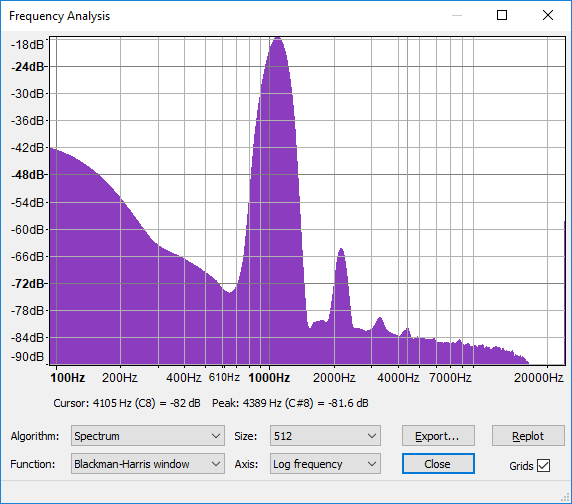Click the Close button in the dialog
This screenshot has height=504, width=572.
438,464
